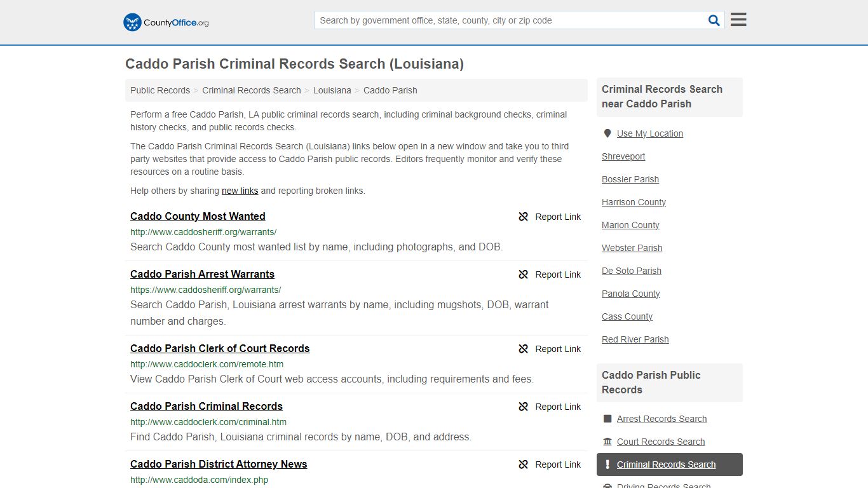Image resolution: width=868 pixels, height=488 pixels.
Task: Visit caddoclerk.com/remote.htm URL
Action: [207, 364]
